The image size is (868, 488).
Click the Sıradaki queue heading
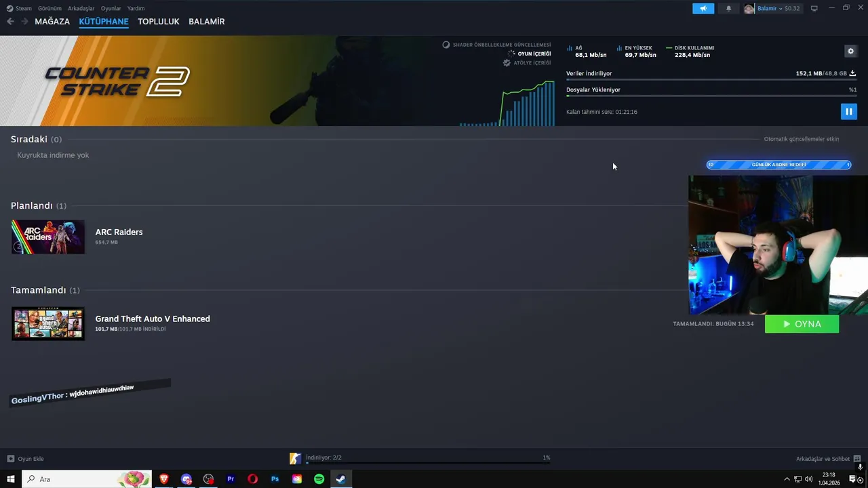(x=36, y=139)
